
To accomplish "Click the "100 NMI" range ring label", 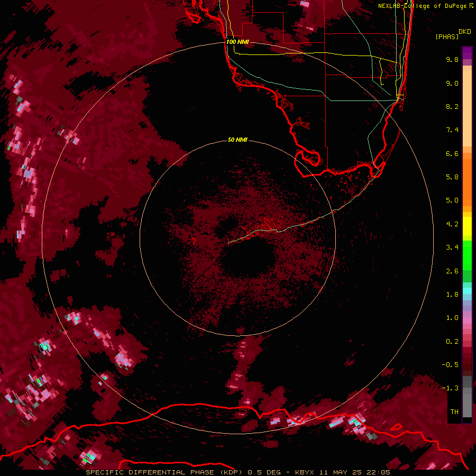I will pos(237,42).
